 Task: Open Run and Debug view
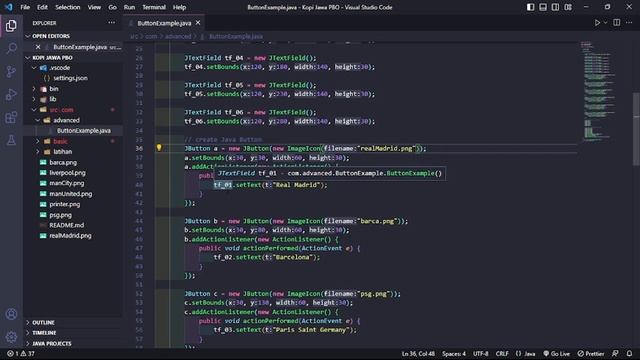[x=11, y=94]
